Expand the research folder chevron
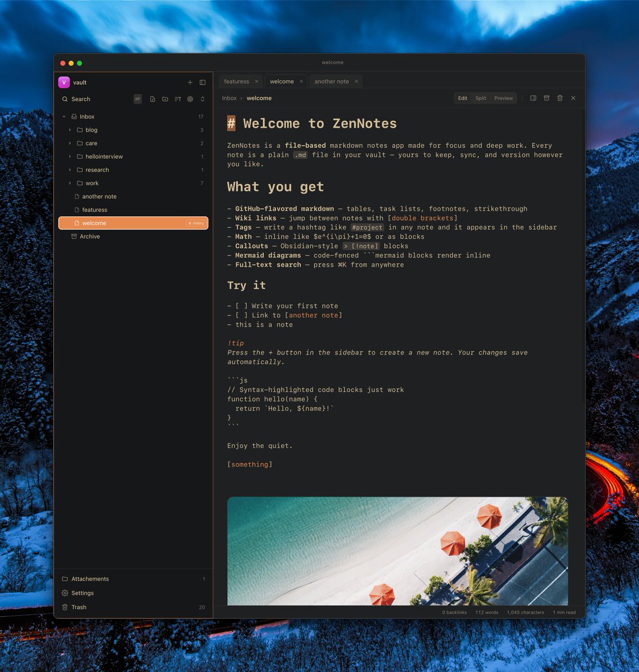The image size is (639, 672). pyautogui.click(x=69, y=170)
